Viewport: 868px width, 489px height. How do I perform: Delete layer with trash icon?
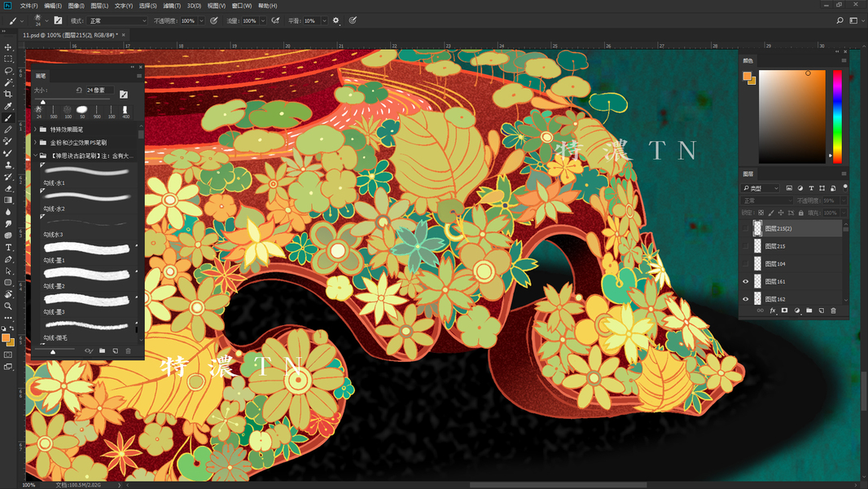(x=833, y=311)
